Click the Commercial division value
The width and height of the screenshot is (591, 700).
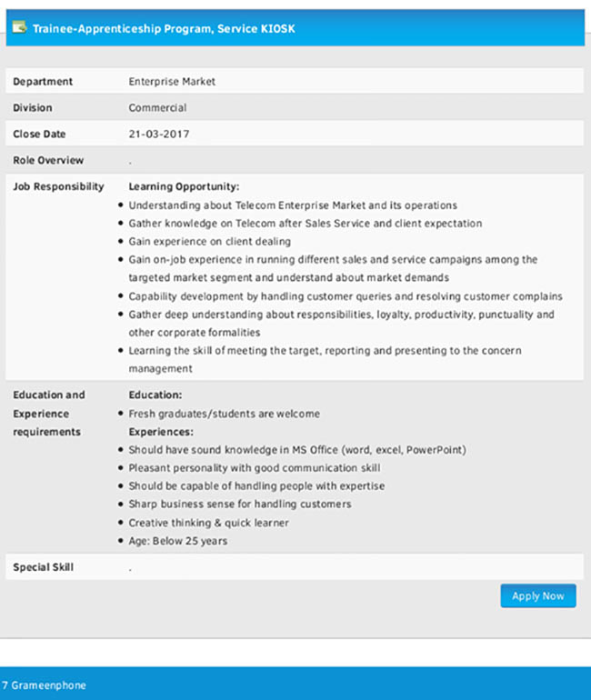(157, 108)
